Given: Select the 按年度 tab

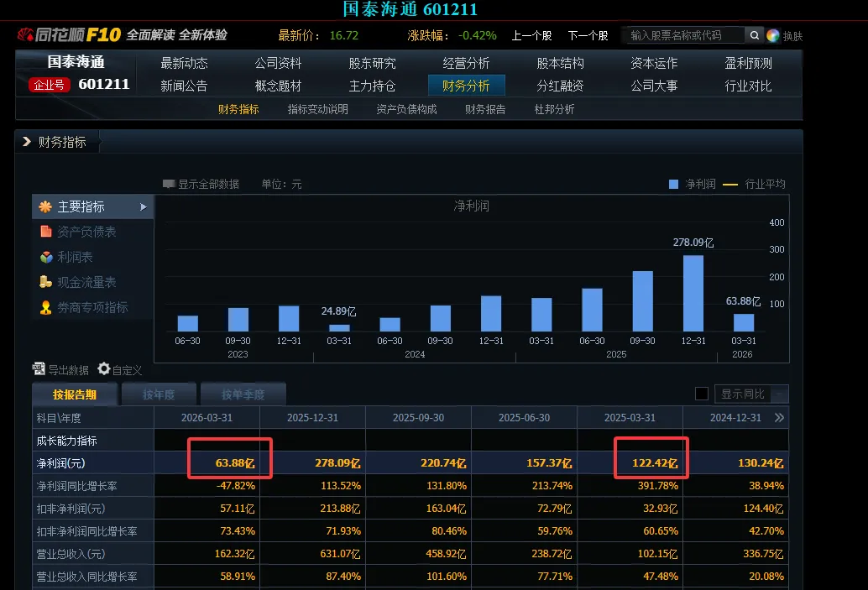Looking at the screenshot, I should click(x=159, y=394).
